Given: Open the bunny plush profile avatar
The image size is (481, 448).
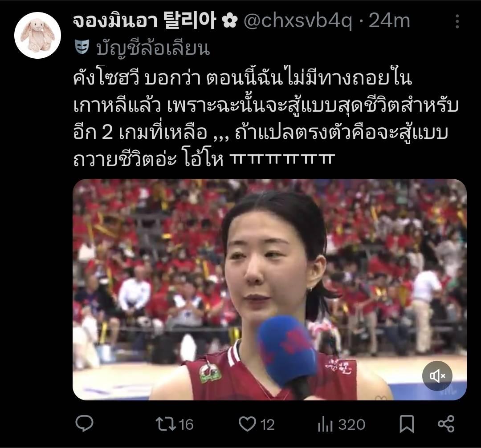Looking at the screenshot, I should (37, 36).
